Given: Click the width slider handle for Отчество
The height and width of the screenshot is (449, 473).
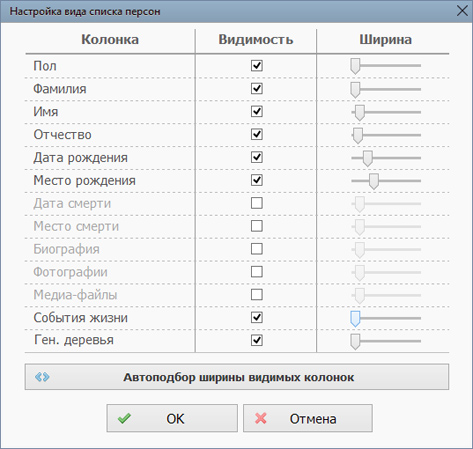Looking at the screenshot, I should click(358, 136).
